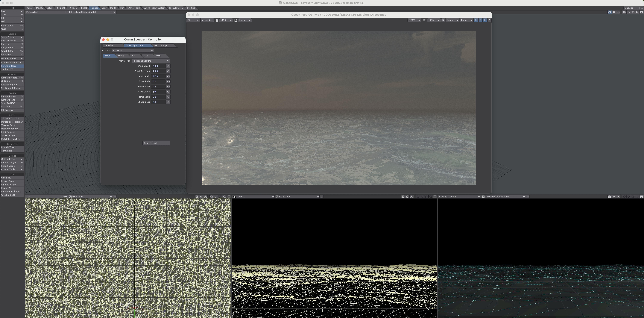
Task: Open Perspective view type dropdown
Action: point(46,12)
